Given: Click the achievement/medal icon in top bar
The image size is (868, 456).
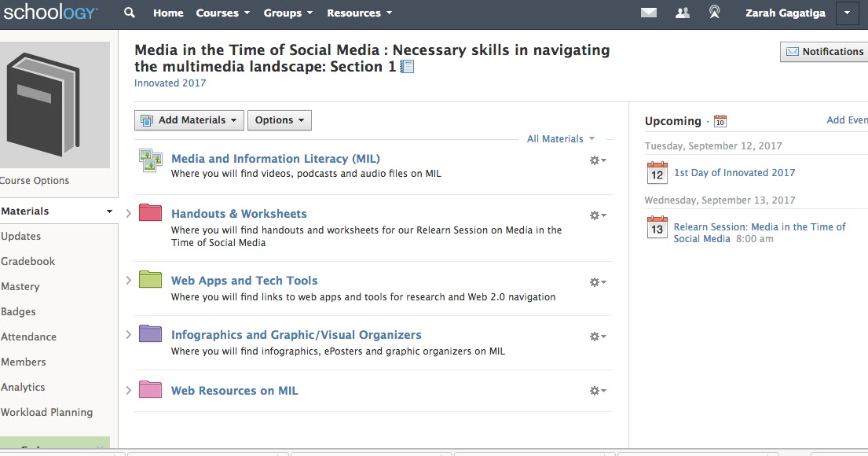Looking at the screenshot, I should (714, 13).
